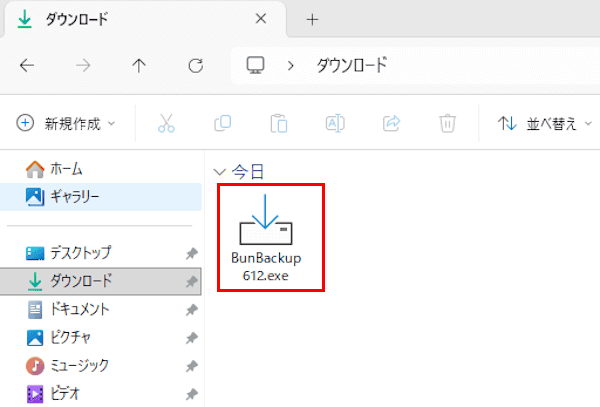Screen dimensions: 600x407
Task: Go back with the left arrow button
Action: coord(27,66)
